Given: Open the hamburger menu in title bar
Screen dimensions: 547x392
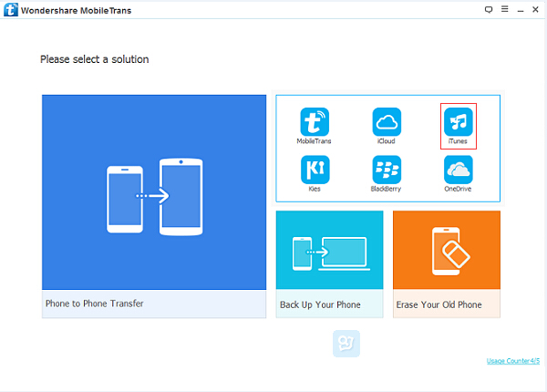Looking at the screenshot, I should (504, 9).
